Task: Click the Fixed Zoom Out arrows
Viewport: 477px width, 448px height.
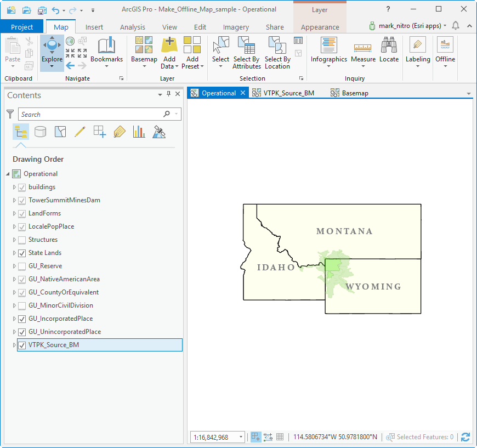Action: pyautogui.click(x=82, y=53)
